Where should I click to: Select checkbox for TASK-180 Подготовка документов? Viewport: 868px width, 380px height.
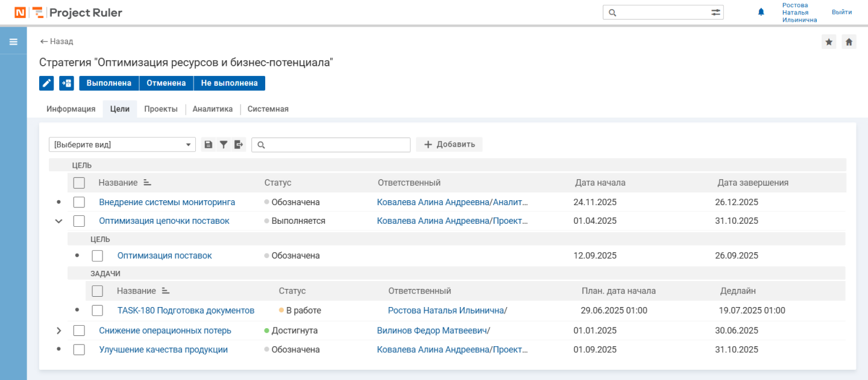click(x=98, y=311)
